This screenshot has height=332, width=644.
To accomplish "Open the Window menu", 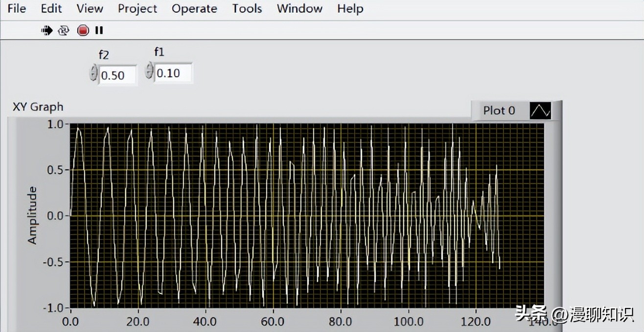I will pyautogui.click(x=299, y=8).
